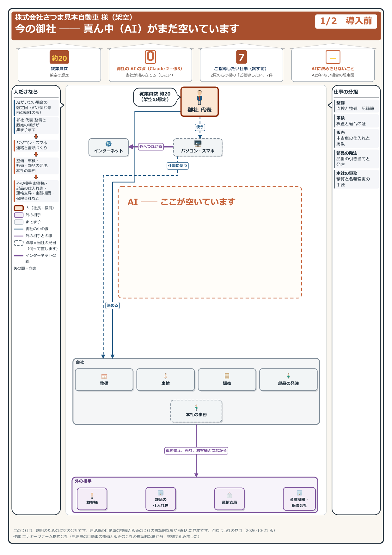The width and height of the screenshot is (392, 555).
Task: Click 本社の事務 精算と名義変更の手続 in 仕事の分担
Action: click(356, 179)
